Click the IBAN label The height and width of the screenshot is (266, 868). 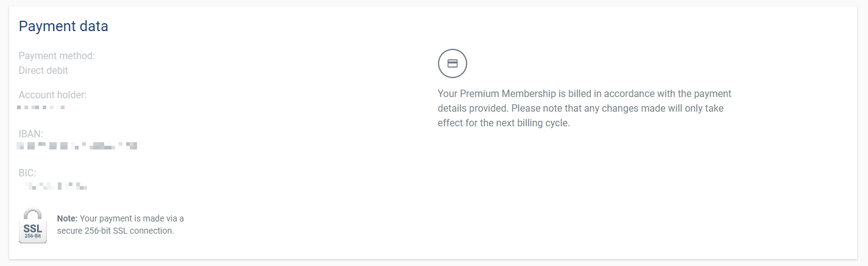coord(30,134)
